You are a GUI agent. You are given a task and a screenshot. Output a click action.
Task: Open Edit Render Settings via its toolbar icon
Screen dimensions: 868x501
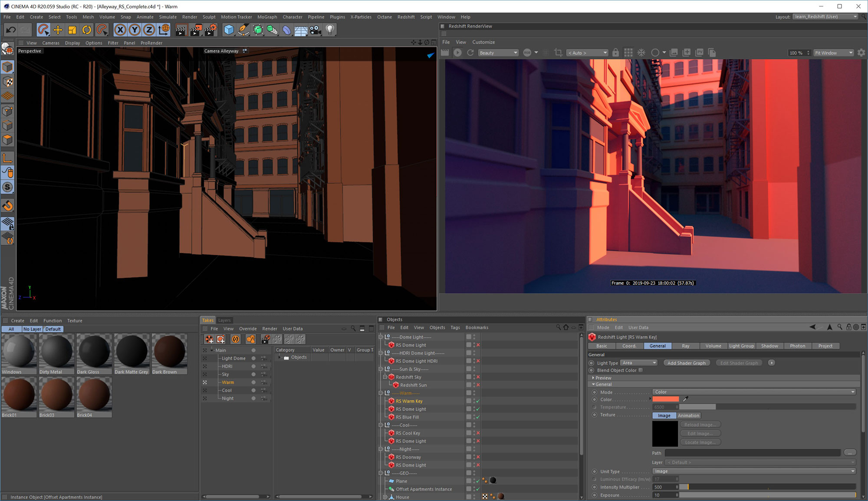click(211, 30)
